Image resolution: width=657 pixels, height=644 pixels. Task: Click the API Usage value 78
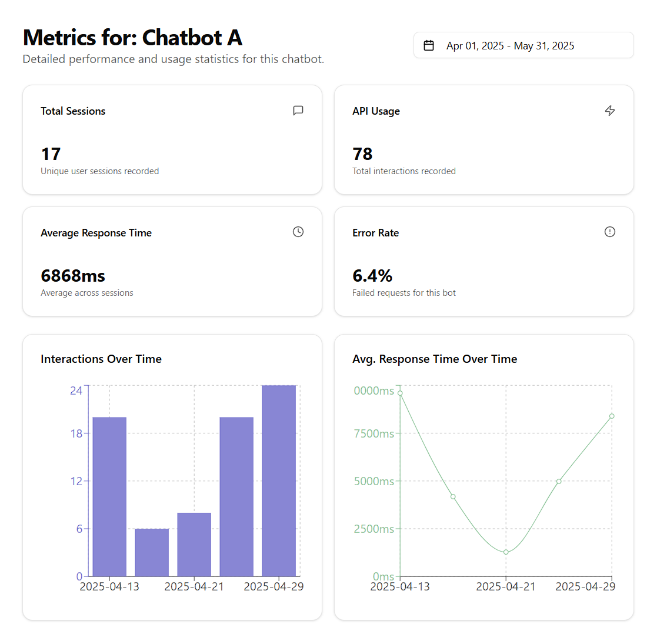362,154
